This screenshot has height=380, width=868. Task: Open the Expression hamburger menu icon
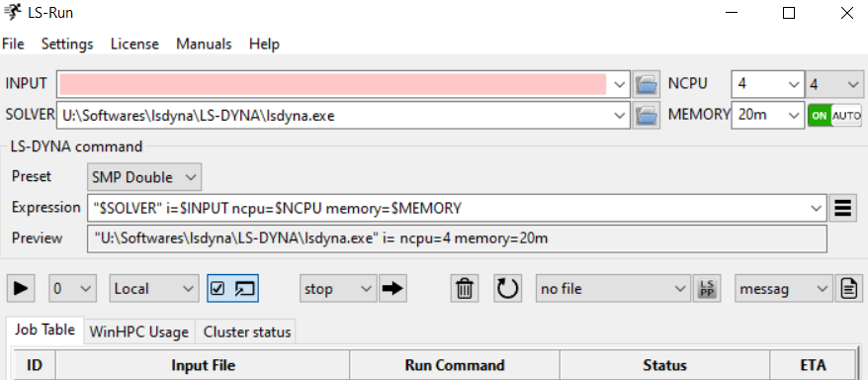[x=842, y=208]
